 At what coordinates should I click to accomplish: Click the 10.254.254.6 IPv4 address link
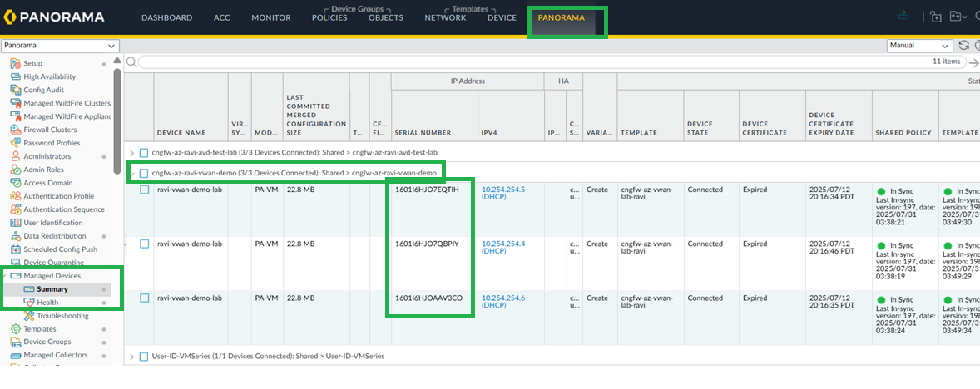tap(503, 298)
